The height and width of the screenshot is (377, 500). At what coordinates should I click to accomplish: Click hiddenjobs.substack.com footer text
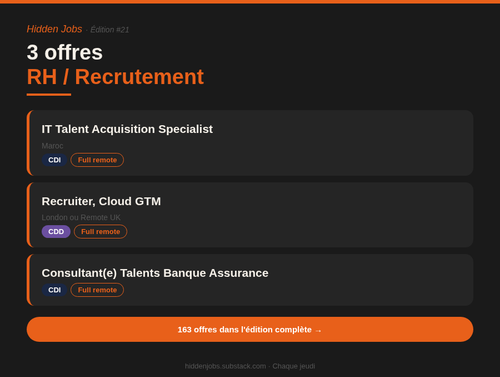coord(225,366)
